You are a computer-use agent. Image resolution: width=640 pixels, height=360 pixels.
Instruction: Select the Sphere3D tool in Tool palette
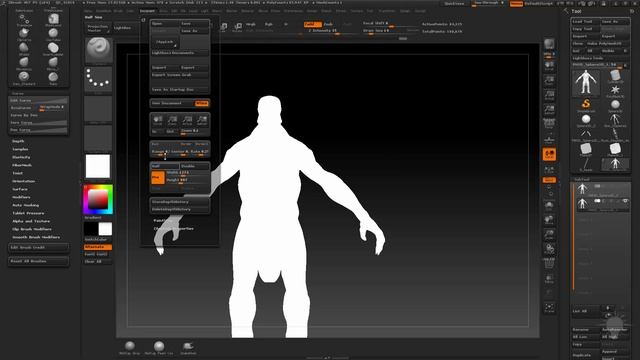615,105
